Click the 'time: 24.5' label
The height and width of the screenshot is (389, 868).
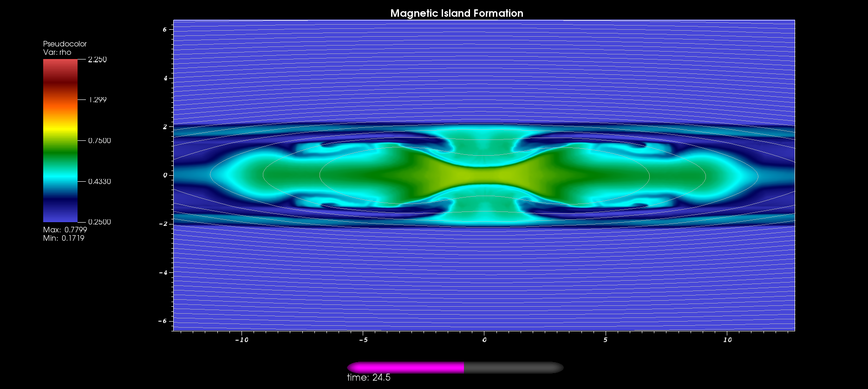pos(369,377)
